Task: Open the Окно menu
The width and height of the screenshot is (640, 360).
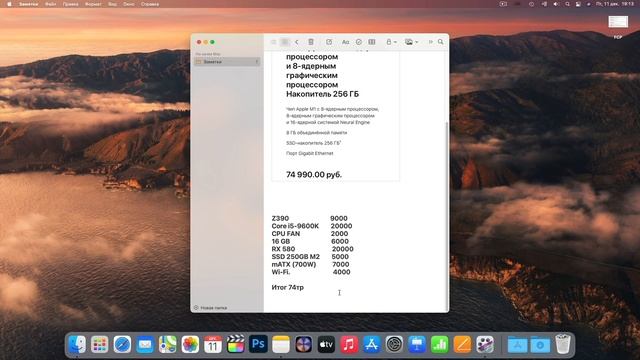Action: [129, 4]
